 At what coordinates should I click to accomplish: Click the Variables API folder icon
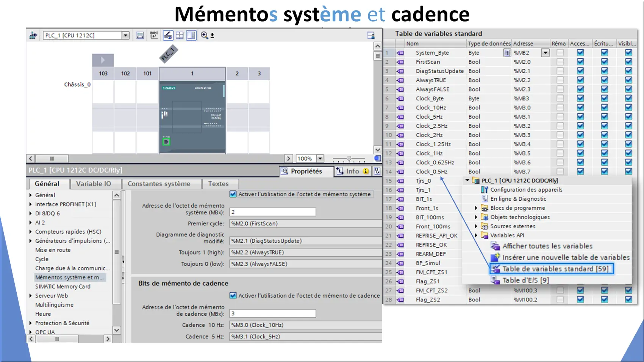(485, 235)
